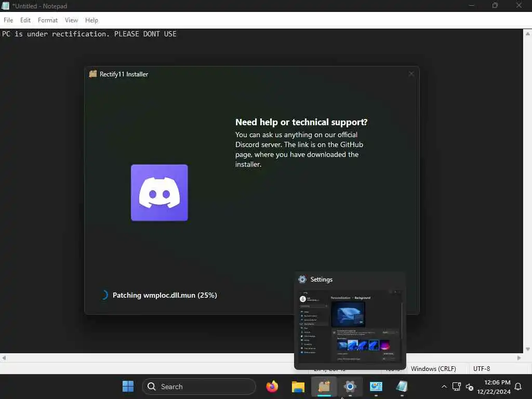The image size is (532, 399).
Task: Open Firefox from the taskbar
Action: pyautogui.click(x=272, y=386)
